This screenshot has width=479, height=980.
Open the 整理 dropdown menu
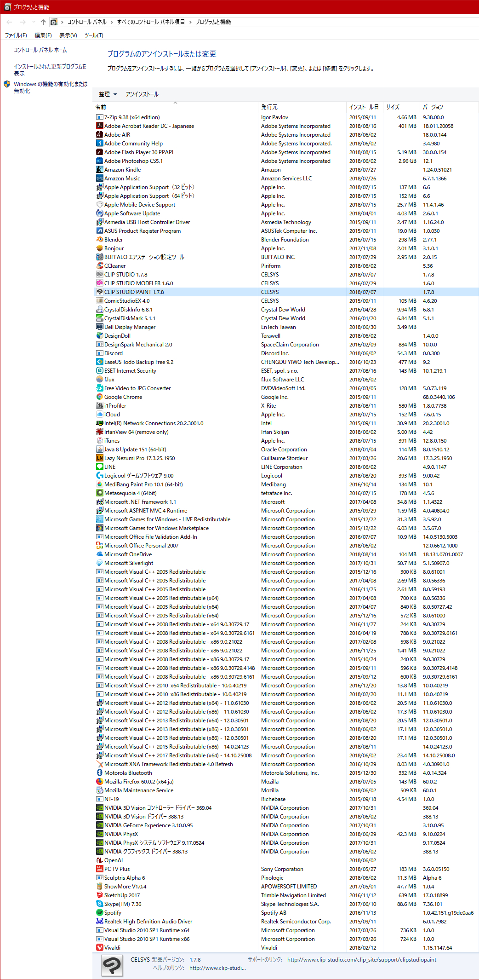108,94
